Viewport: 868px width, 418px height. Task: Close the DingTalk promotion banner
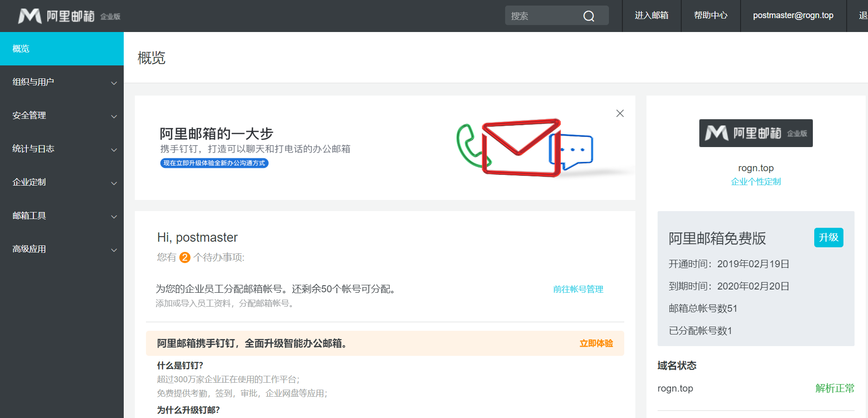(x=620, y=113)
